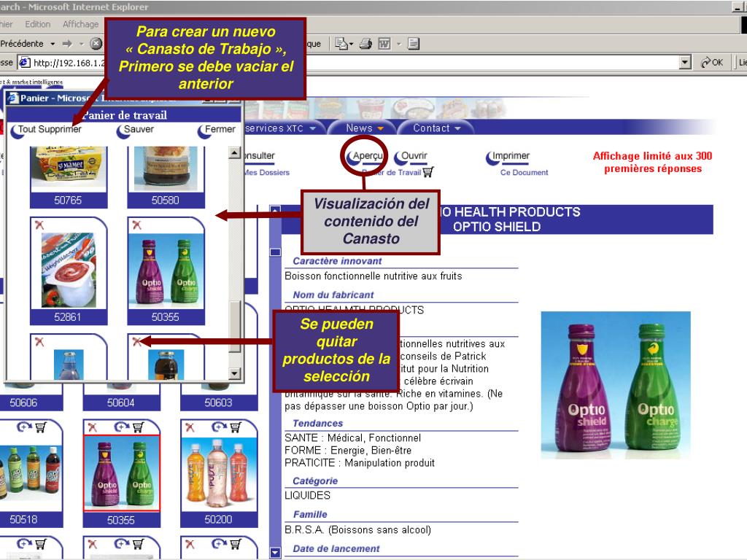Click the Discuss page icon in the toolbar
Screen dimensions: 747x560
414,44
